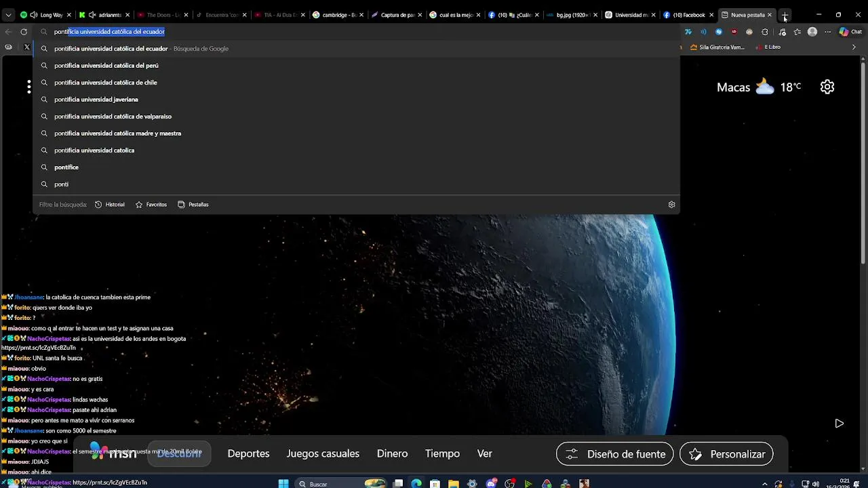The width and height of the screenshot is (868, 488).
Task: Open the Silla Giratoria Vam... bookmark
Action: [x=717, y=47]
